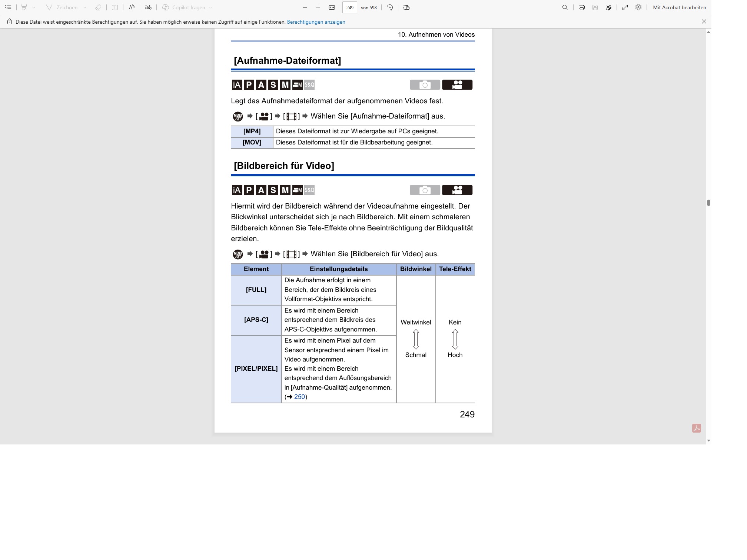
Task: Click the page number field showing 249
Action: pos(350,7)
